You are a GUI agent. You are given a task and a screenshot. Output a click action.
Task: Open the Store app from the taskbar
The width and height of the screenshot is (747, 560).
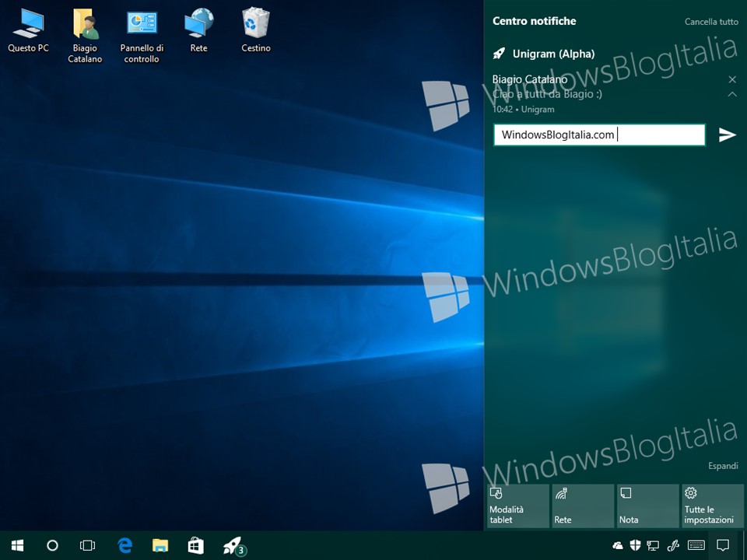point(195,546)
